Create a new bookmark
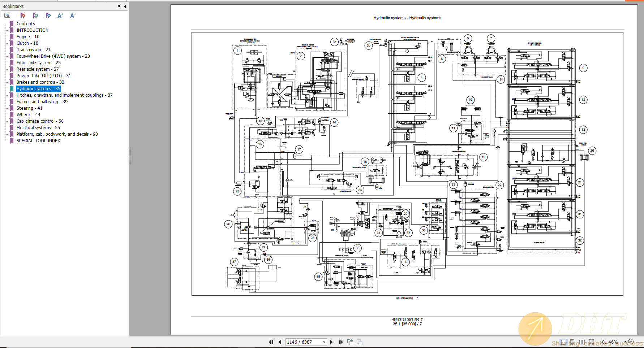Viewport: 644px width, 348px height. (35, 16)
